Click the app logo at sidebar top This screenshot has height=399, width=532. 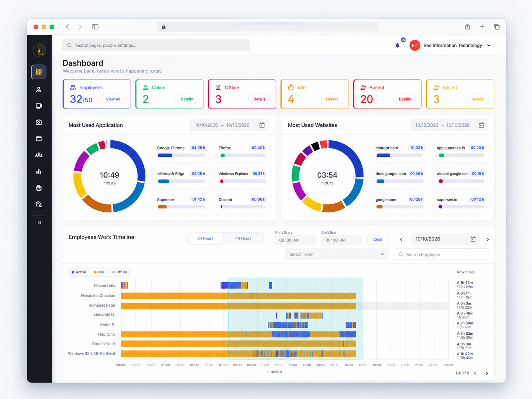coord(39,50)
